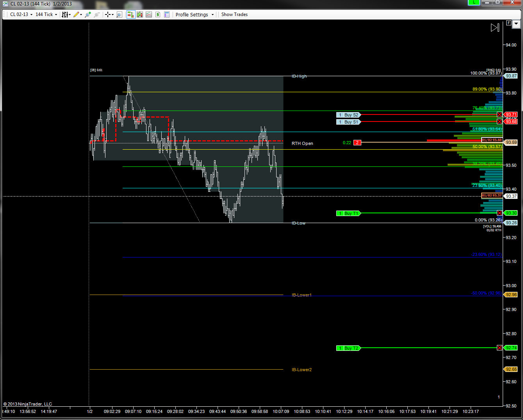This screenshot has height=420, width=523.
Task: Click the 09:58:58 time axis label
Action: coord(260,411)
